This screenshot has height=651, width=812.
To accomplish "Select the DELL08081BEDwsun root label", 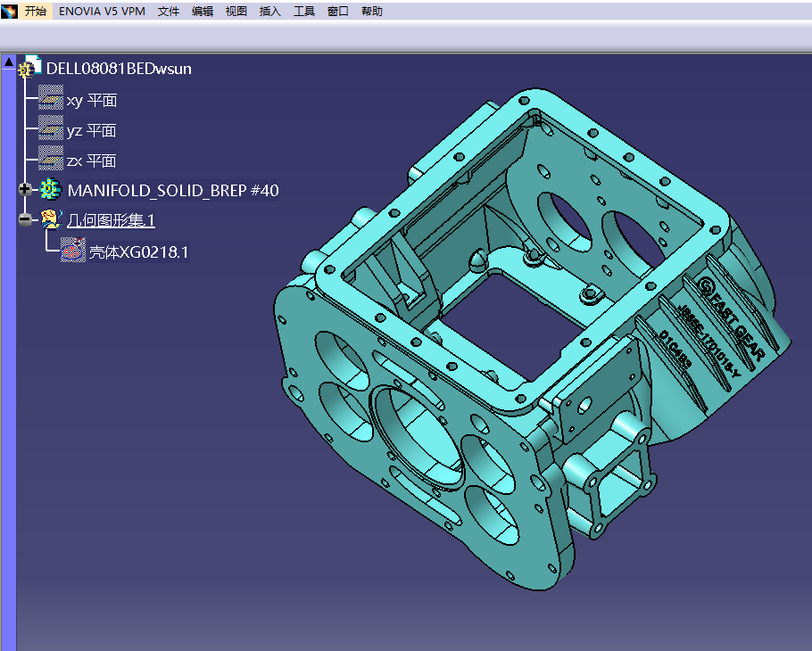I will pyautogui.click(x=119, y=69).
